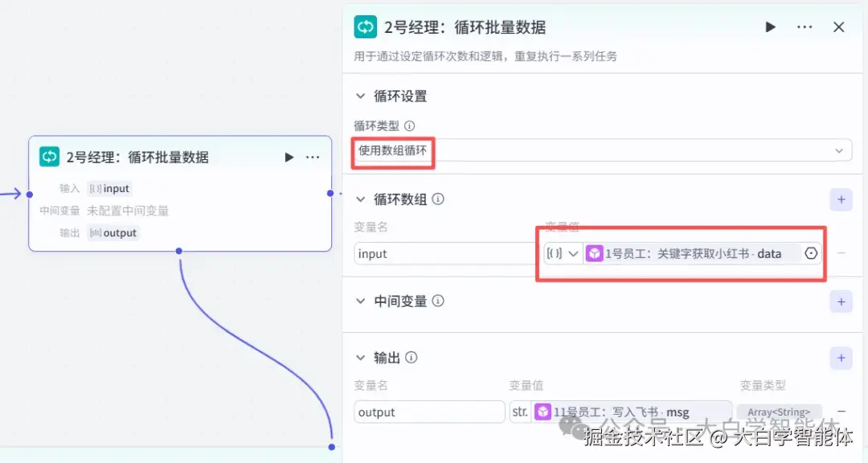
Task: Open the more options ellipsis in the panel header
Action: 805,27
